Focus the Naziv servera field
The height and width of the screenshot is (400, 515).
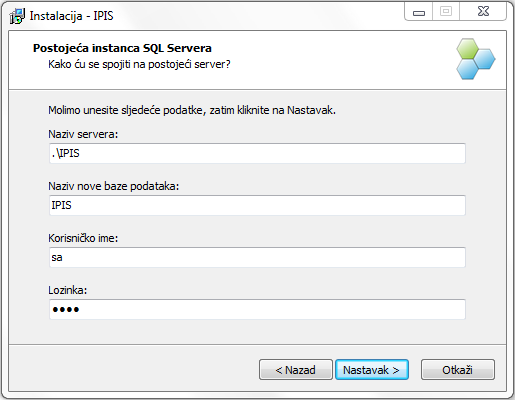click(257, 153)
